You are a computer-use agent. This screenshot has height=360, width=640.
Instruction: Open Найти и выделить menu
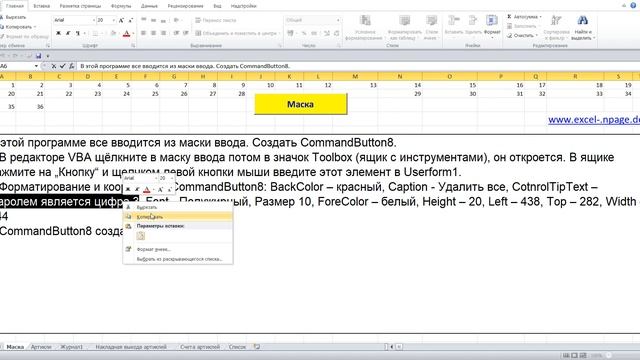tap(583, 27)
